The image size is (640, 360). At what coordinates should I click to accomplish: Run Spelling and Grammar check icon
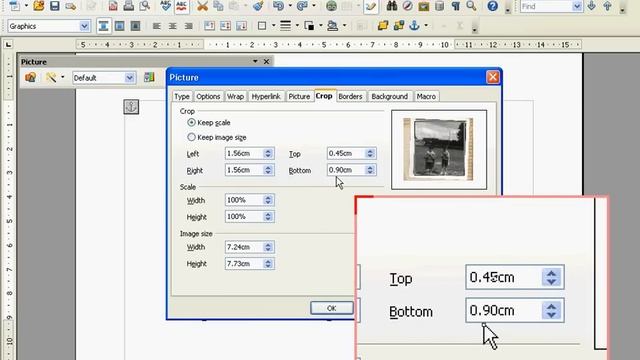click(x=165, y=6)
